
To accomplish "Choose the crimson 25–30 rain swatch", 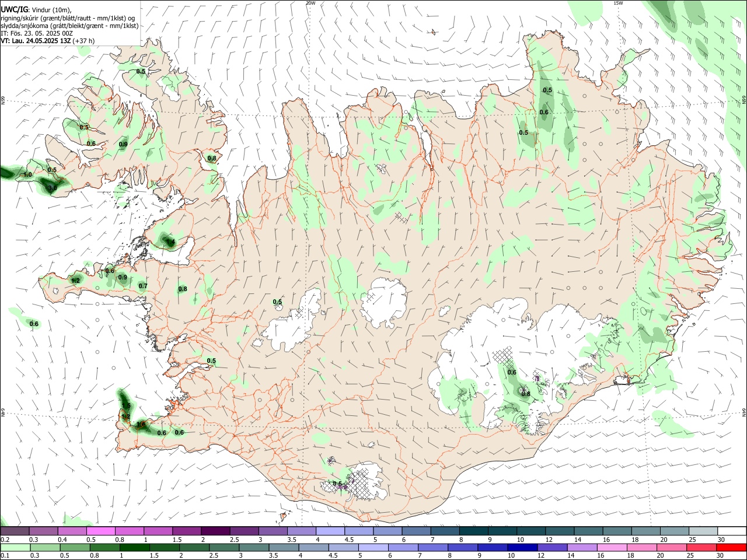I will pos(701,547).
